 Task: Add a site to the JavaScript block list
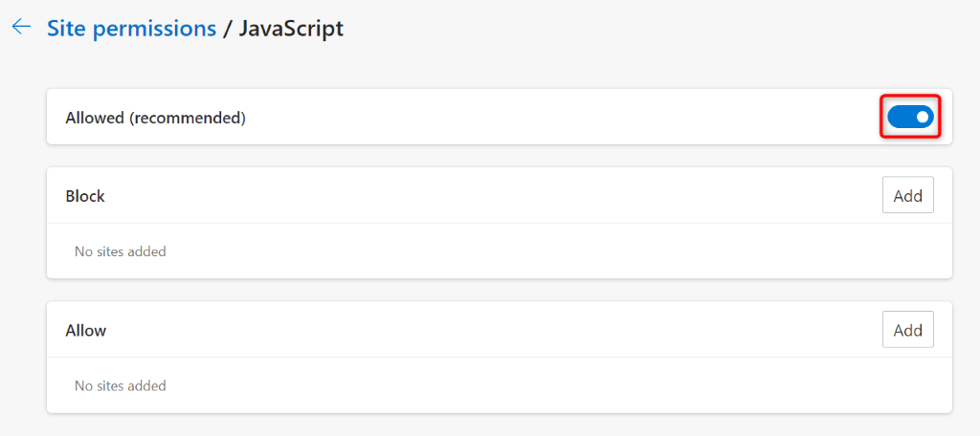coord(907,195)
